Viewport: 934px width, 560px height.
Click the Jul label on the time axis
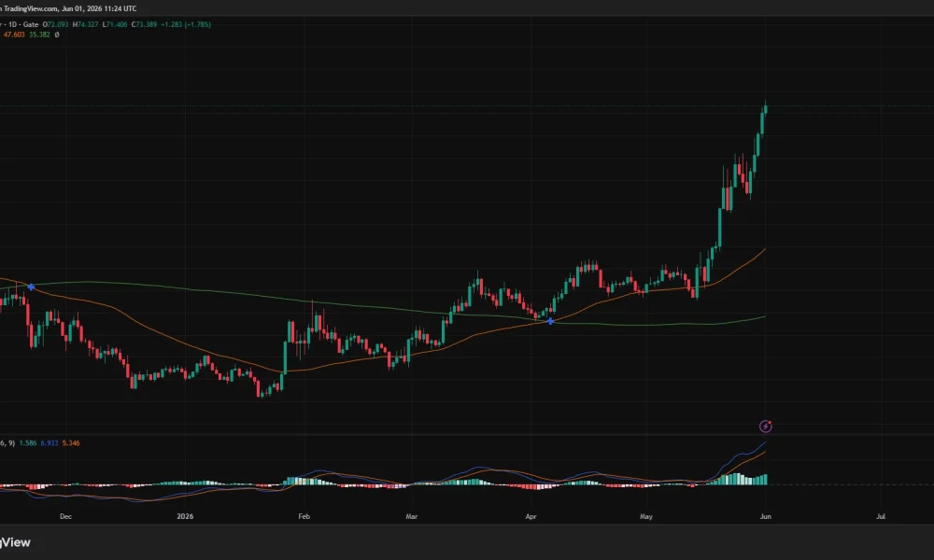click(x=881, y=516)
